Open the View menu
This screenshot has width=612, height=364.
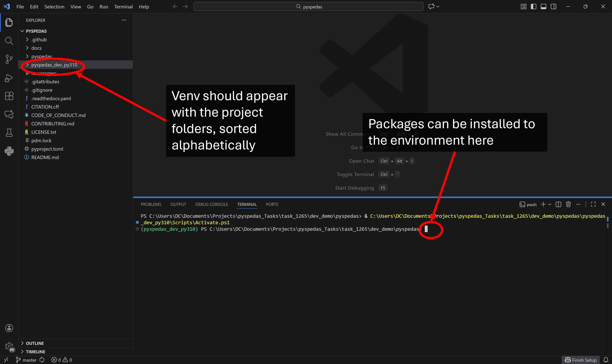coord(76,7)
